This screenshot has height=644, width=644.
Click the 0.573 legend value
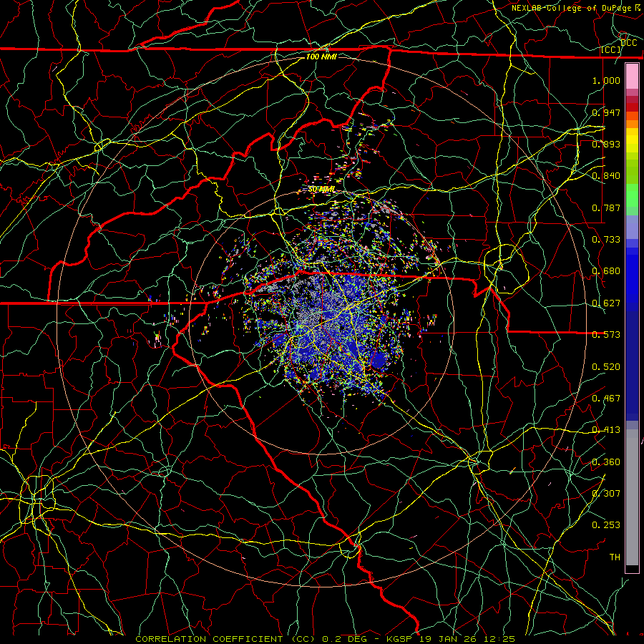pyautogui.click(x=606, y=335)
